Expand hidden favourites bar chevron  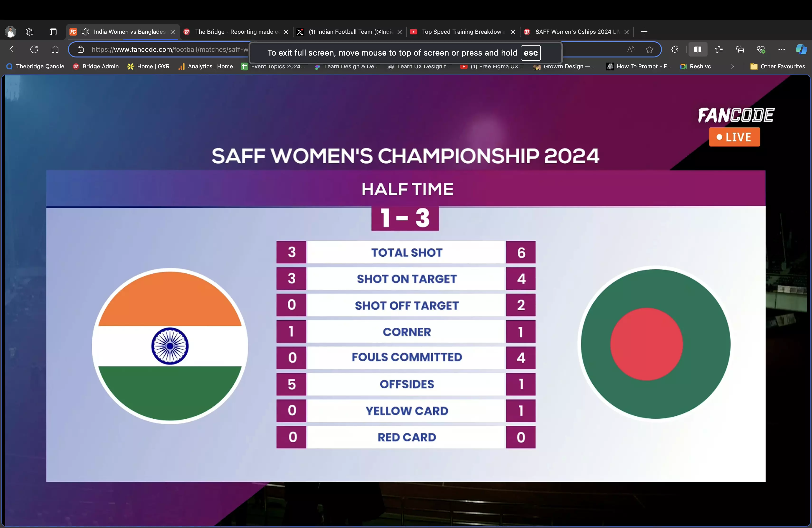tap(732, 66)
